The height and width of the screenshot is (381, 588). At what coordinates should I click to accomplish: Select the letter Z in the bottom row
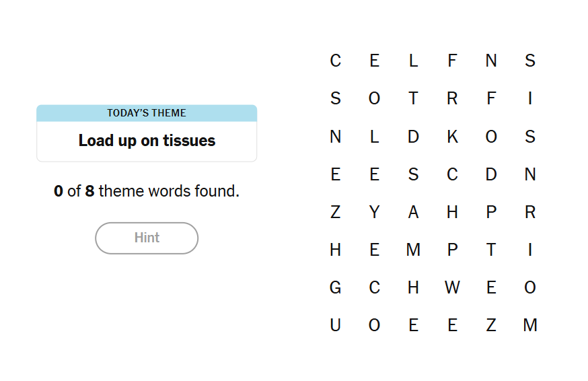pyautogui.click(x=491, y=326)
